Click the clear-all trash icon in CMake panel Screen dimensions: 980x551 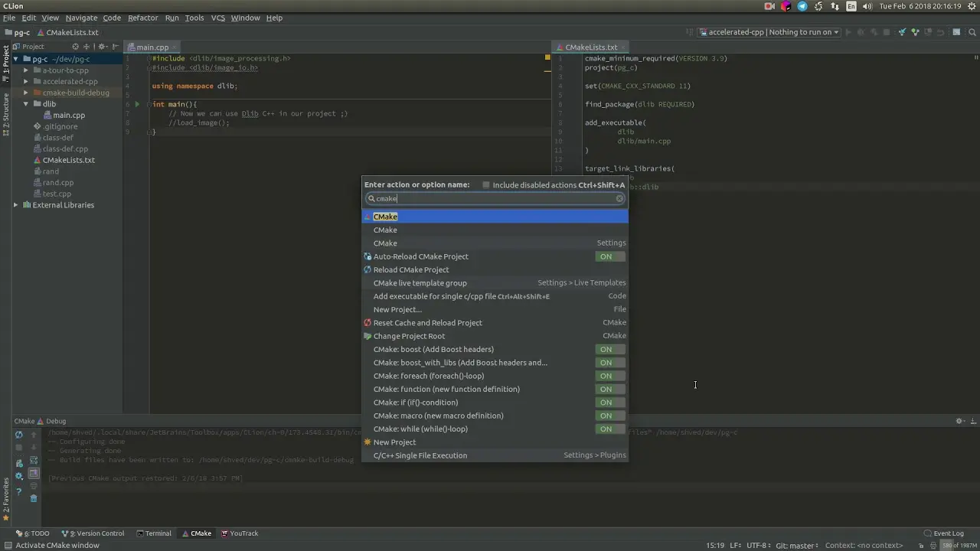tap(34, 498)
